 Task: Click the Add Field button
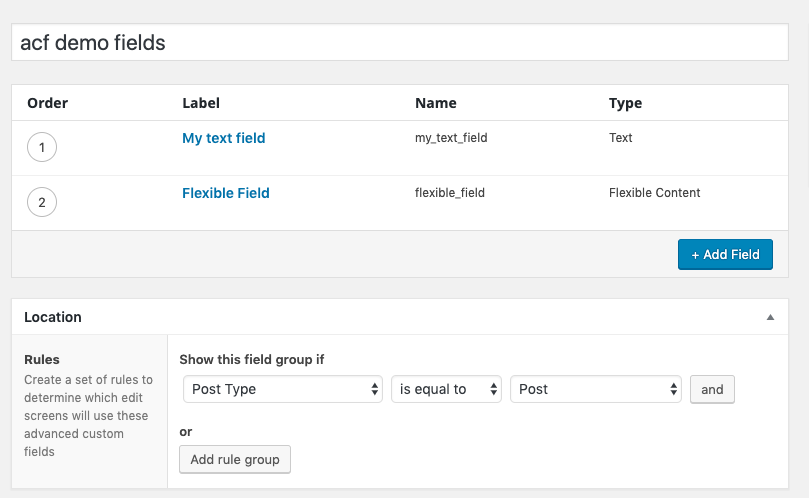coord(725,254)
